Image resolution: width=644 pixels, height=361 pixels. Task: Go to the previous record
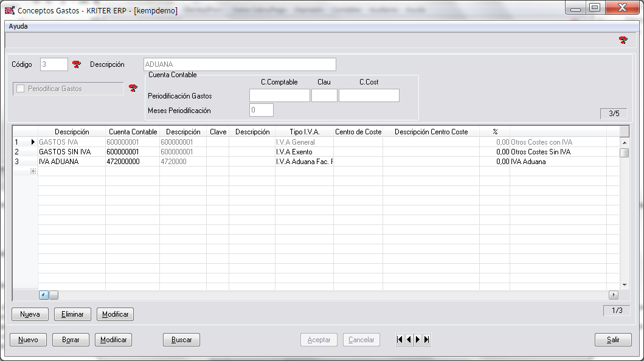tap(409, 340)
